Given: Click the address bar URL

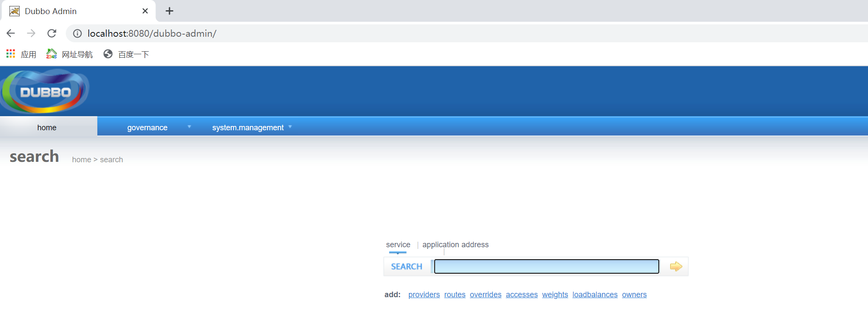Looking at the screenshot, I should pyautogui.click(x=152, y=33).
